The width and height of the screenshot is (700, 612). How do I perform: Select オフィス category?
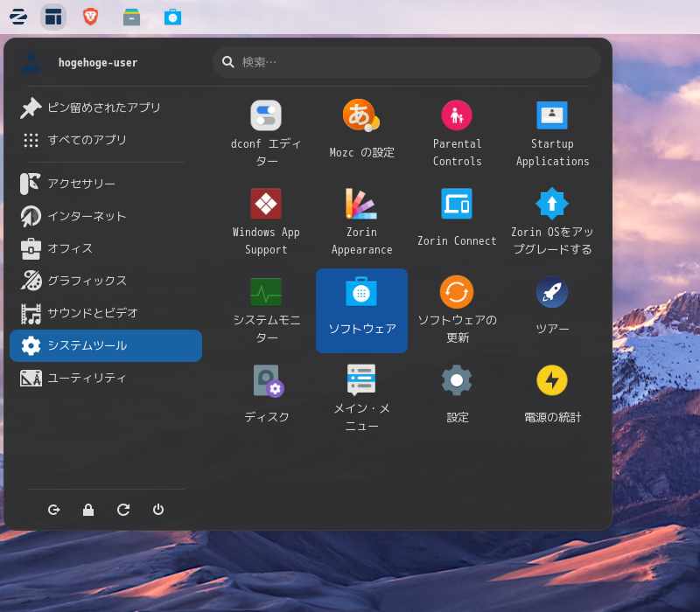tap(106, 248)
